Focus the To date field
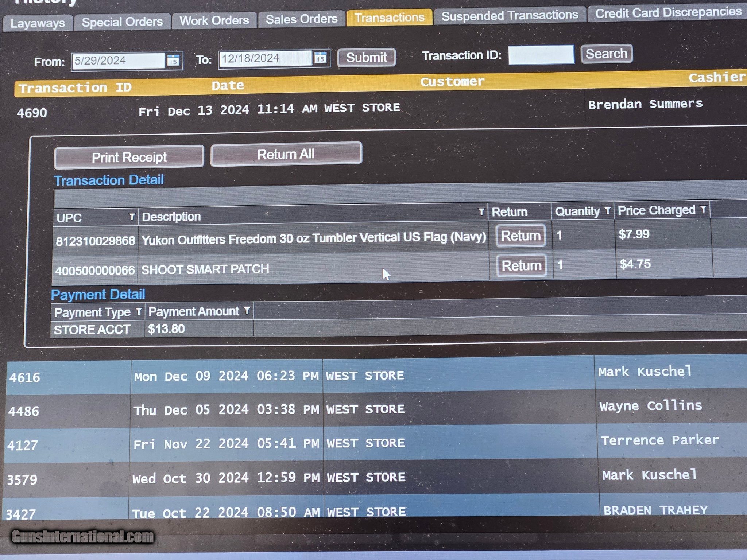The image size is (747, 560). coord(266,58)
